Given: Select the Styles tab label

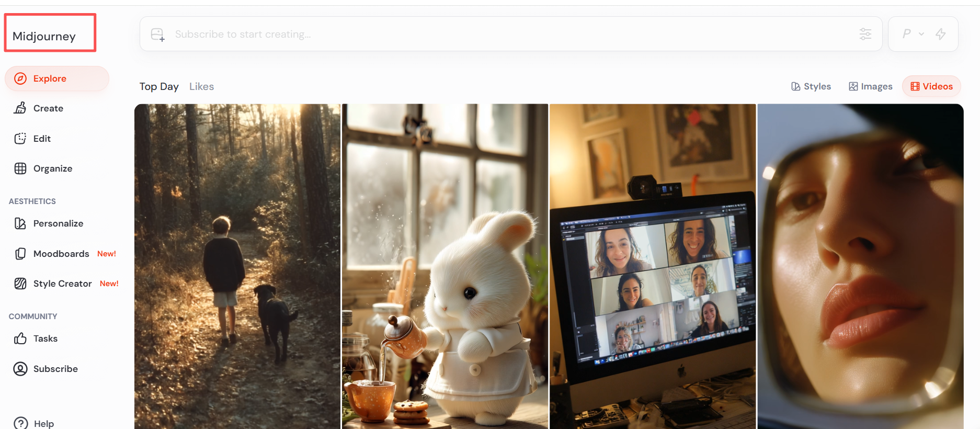Looking at the screenshot, I should pos(817,86).
